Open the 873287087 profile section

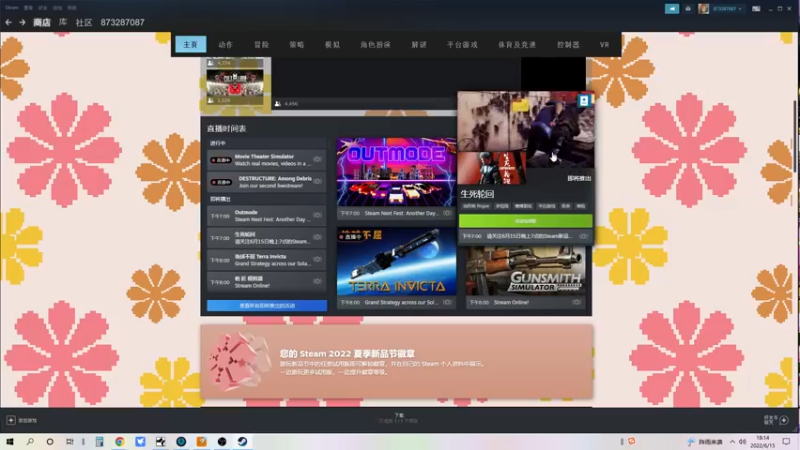[122, 22]
